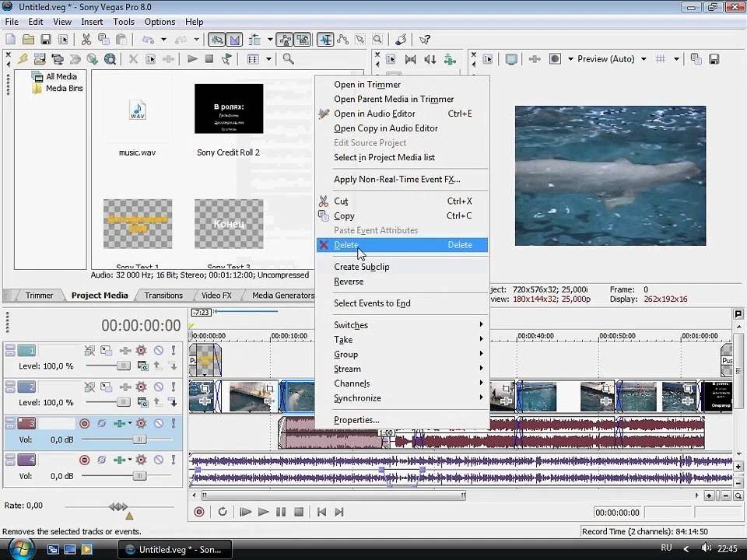Screen dimensions: 747x560
Task: Click the playback Rate slider
Action: [118, 506]
